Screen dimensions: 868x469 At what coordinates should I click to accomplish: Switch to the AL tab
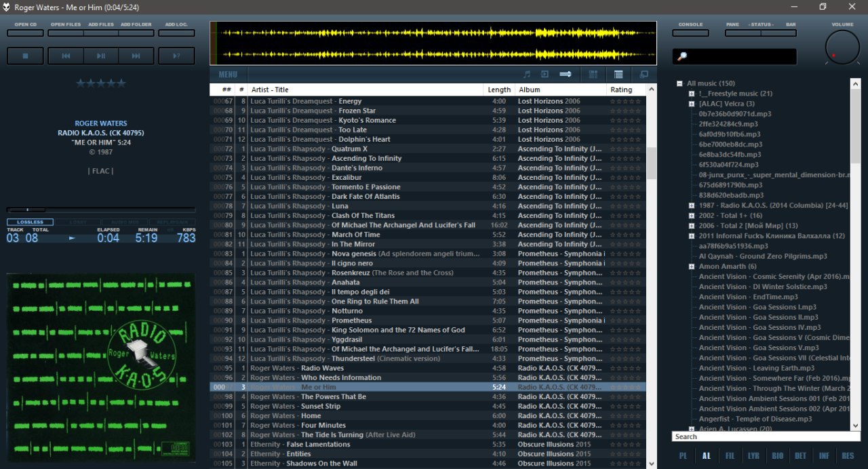coord(706,456)
